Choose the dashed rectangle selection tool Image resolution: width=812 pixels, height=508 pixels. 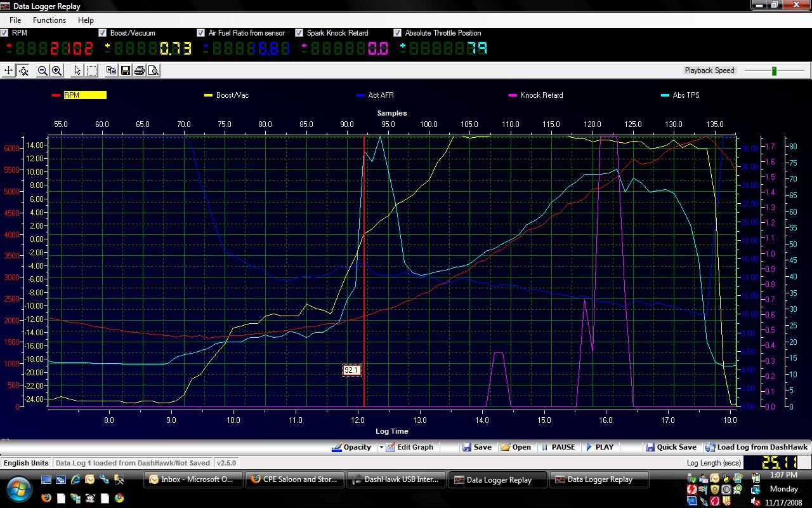[x=91, y=70]
